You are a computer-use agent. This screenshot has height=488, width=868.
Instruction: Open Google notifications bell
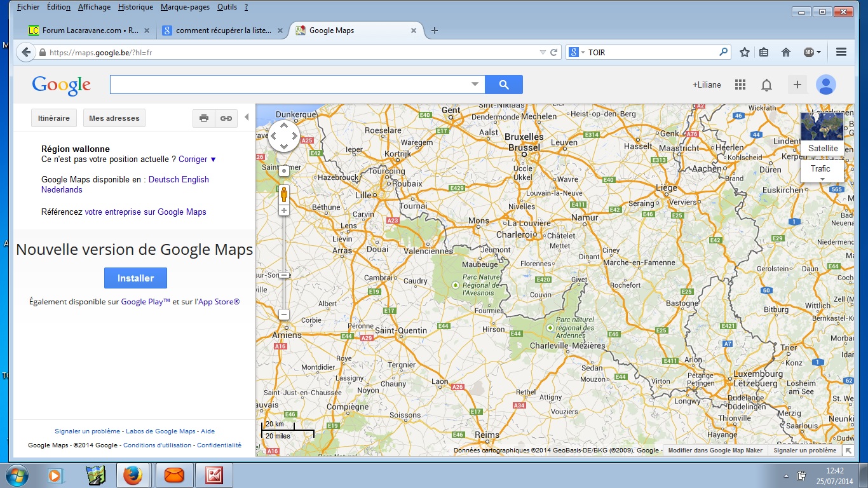766,85
